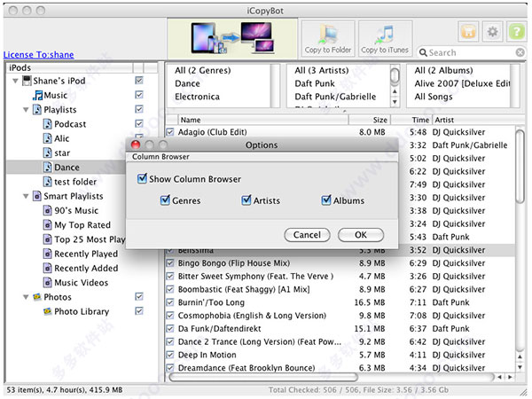Click the Copy to Folder icon
The height and width of the screenshot is (399, 532).
328,34
